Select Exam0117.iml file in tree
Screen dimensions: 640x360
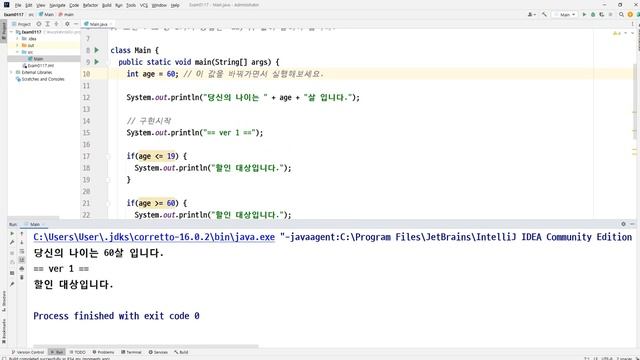pos(38,66)
